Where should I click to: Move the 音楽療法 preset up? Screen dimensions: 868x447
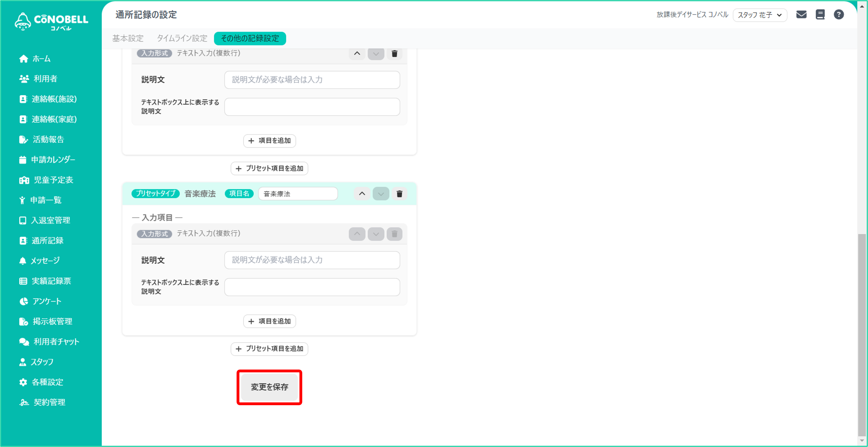pyautogui.click(x=362, y=194)
